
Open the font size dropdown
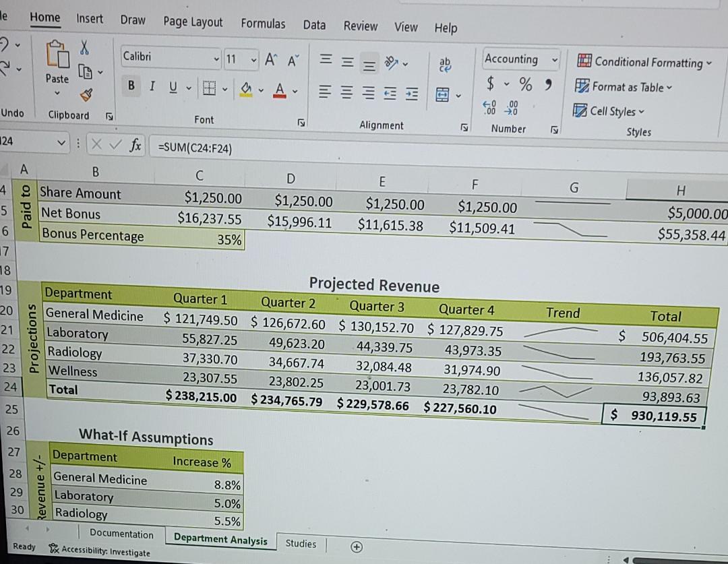point(255,60)
